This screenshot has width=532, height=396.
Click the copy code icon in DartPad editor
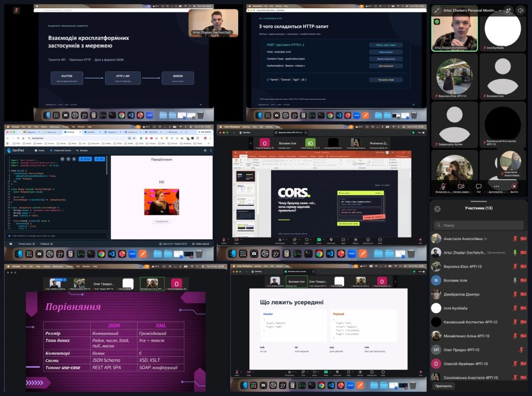pos(68,159)
